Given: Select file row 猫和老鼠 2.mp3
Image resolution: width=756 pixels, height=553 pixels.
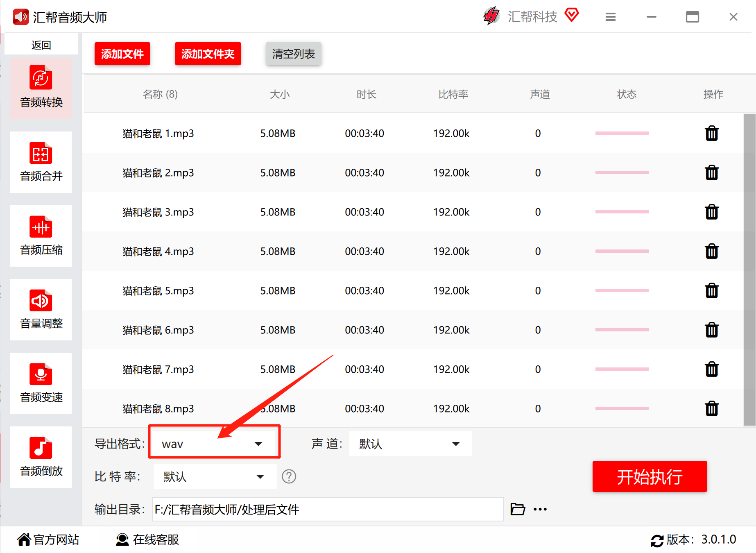Looking at the screenshot, I should pyautogui.click(x=413, y=172).
